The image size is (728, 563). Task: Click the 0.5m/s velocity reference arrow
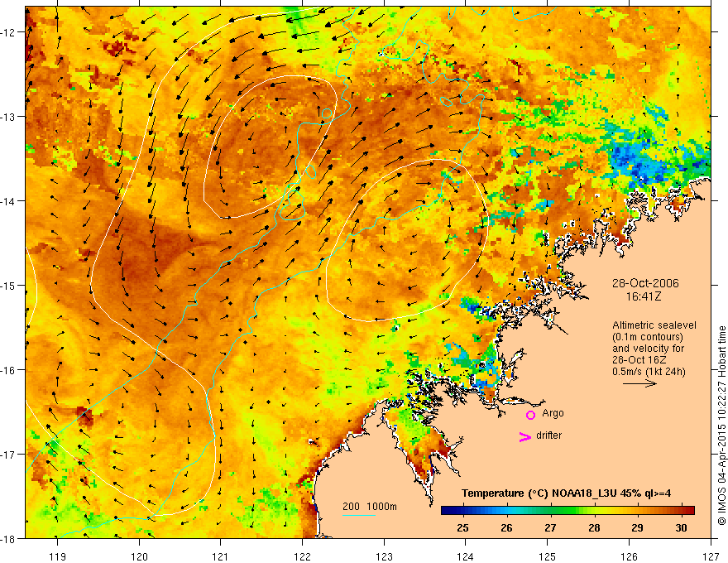pos(639,383)
